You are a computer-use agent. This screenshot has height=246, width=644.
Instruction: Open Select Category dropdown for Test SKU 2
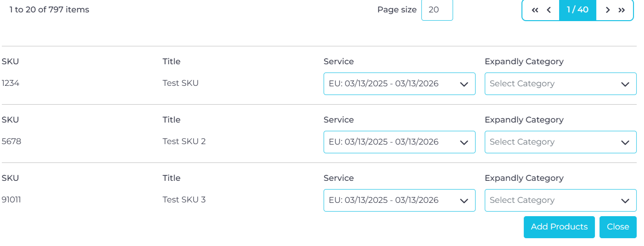pos(560,142)
